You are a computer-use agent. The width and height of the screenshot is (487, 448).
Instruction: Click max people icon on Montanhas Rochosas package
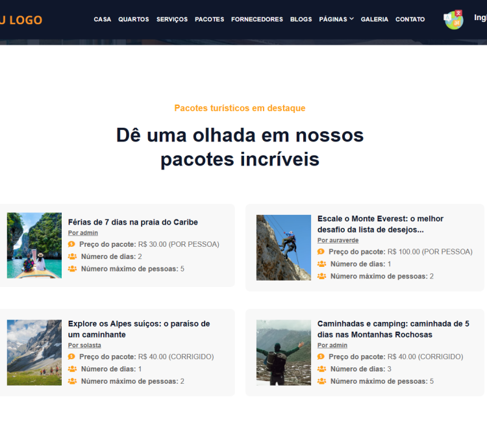coord(322,381)
